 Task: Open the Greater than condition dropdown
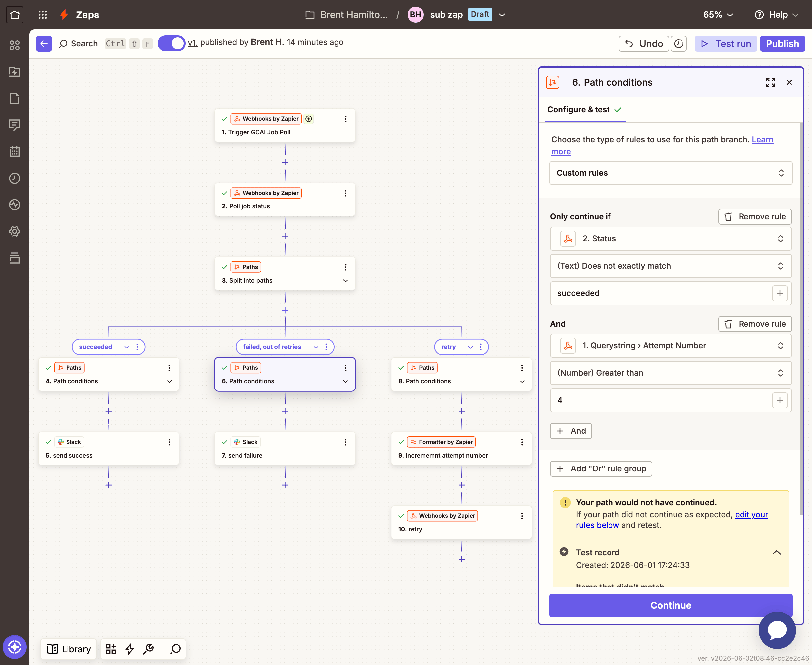coord(670,373)
